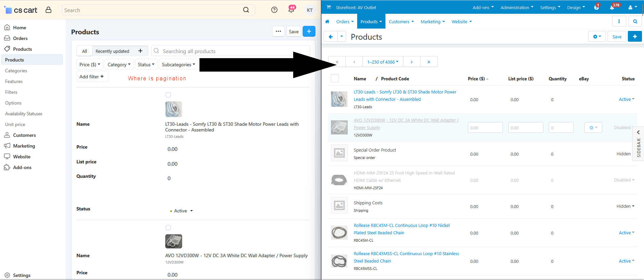Image resolution: width=644 pixels, height=280 pixels.
Task: Open the Category filter dropdown
Action: 119,65
